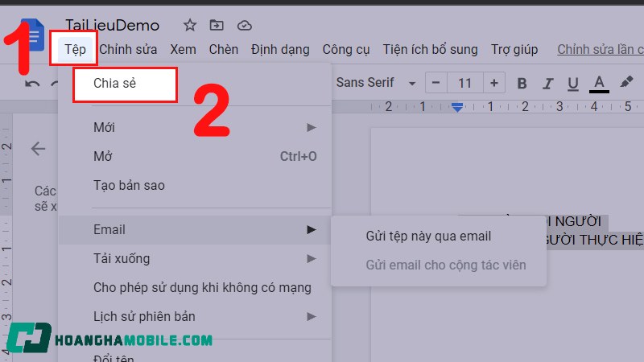
Task: Expand the Mới submenu
Action: click(195, 127)
